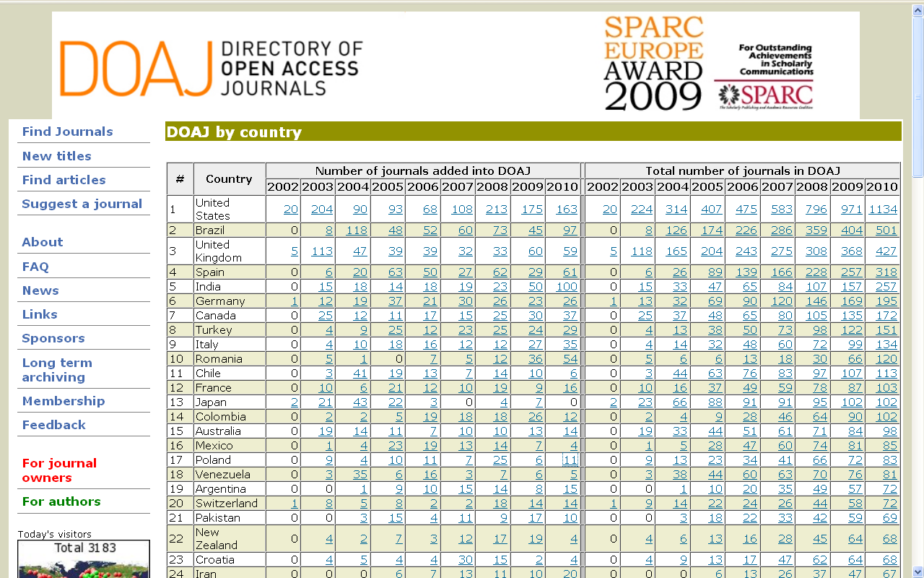Viewport: 924px width, 578px height.
Task: Open Find articles page
Action: 64,180
